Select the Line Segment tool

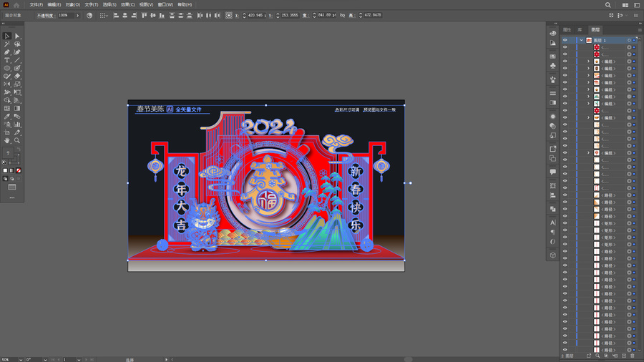(x=17, y=60)
